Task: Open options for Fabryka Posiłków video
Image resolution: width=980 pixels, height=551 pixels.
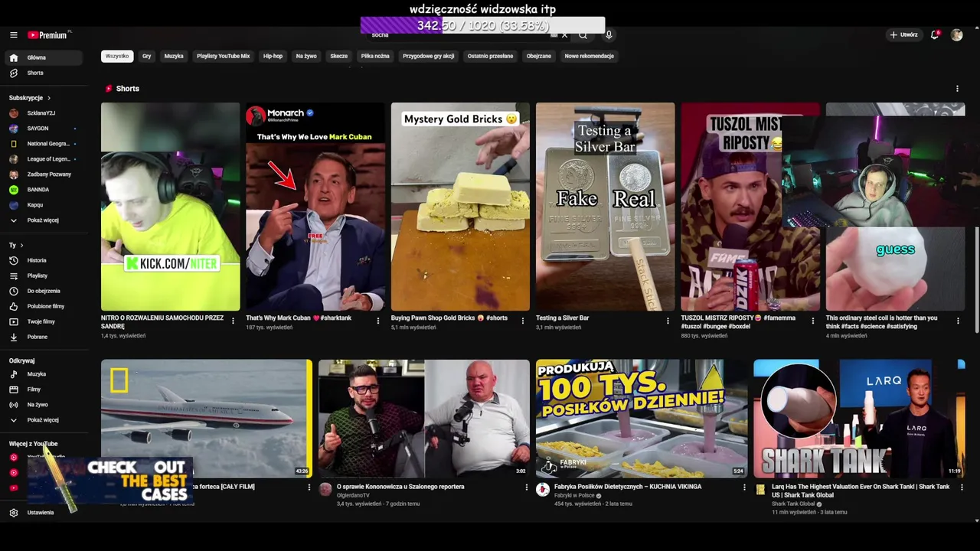Action: point(744,487)
